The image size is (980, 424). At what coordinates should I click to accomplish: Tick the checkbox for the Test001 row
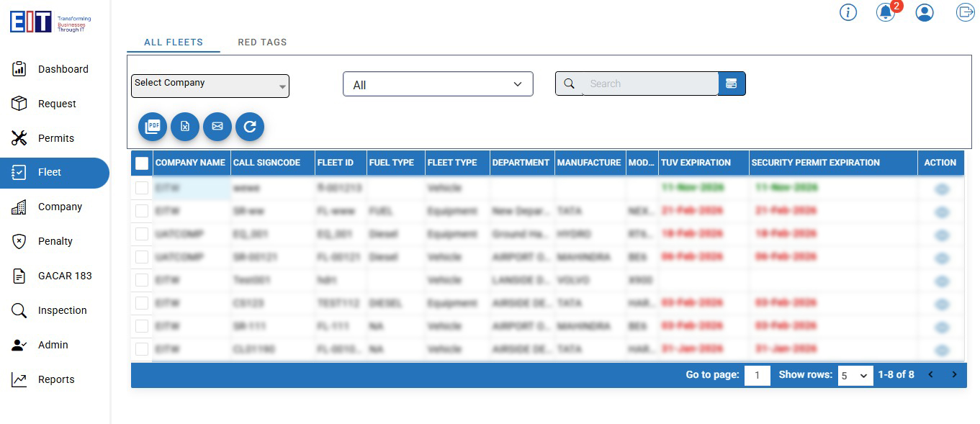click(142, 280)
